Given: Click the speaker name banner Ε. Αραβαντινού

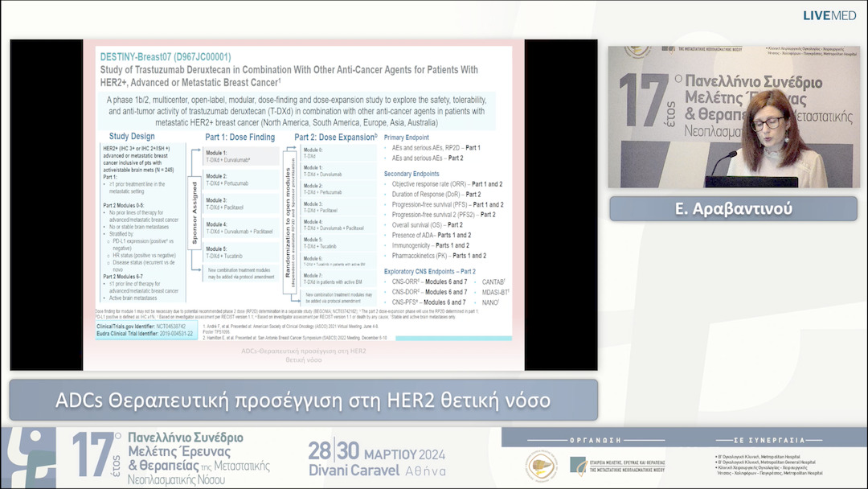Looking at the screenshot, I should pos(734,209).
